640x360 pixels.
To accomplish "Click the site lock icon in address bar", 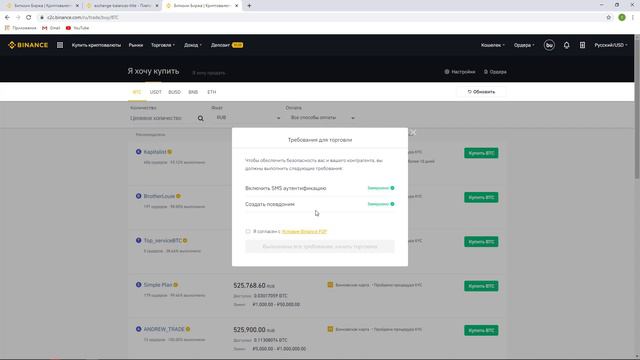I will tap(42, 18).
